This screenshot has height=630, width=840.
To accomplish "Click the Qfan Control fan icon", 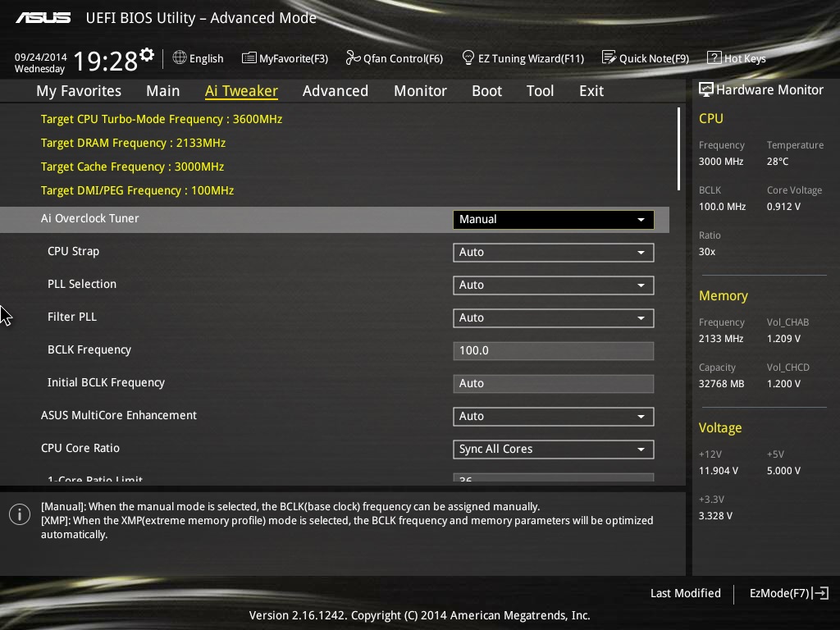I will point(353,57).
